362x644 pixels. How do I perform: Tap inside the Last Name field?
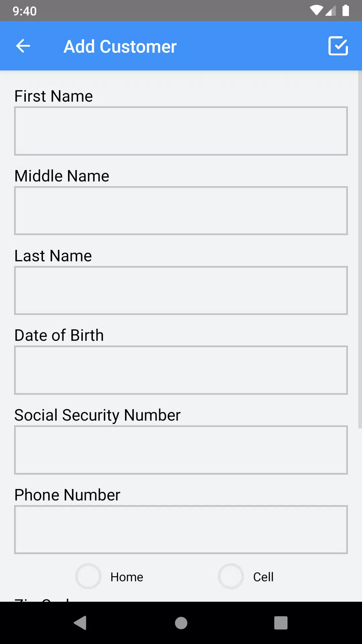(x=181, y=290)
